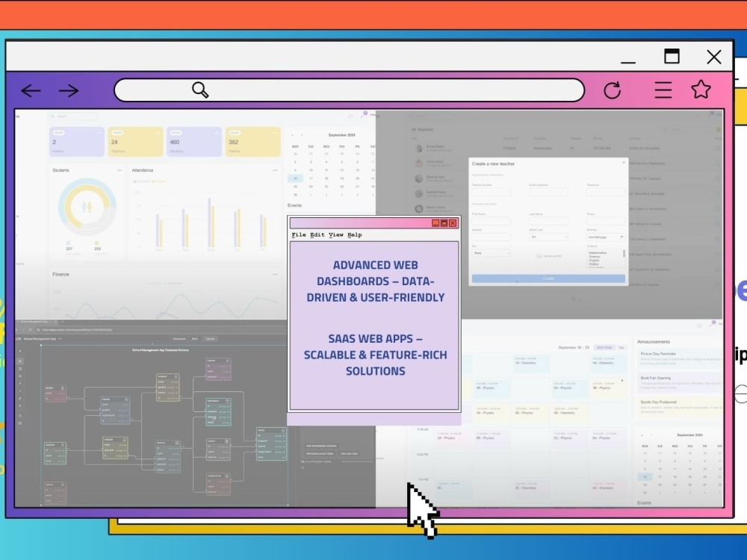Viewport: 747px width, 560px height.
Task: Click the School Management App Database Schema title
Action: [x=161, y=350]
